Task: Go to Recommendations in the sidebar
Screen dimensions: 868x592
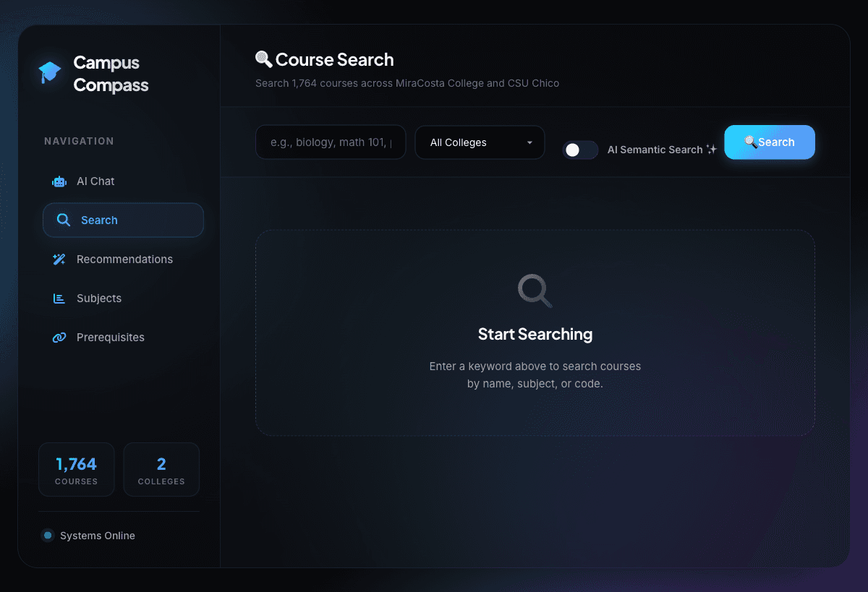Action: coord(123,259)
